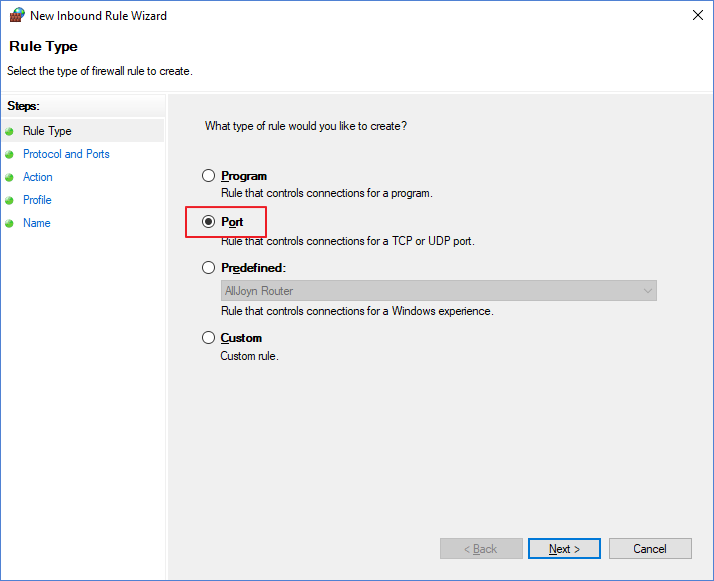Image resolution: width=714 pixels, height=581 pixels.
Task: Click the firewall wizard title bar icon
Action: (17, 15)
